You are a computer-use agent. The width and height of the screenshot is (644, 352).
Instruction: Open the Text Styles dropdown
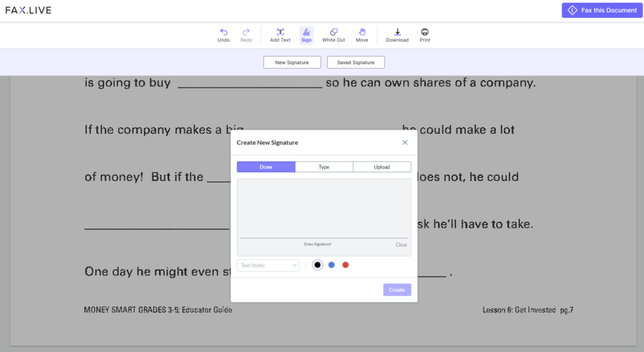click(x=268, y=265)
